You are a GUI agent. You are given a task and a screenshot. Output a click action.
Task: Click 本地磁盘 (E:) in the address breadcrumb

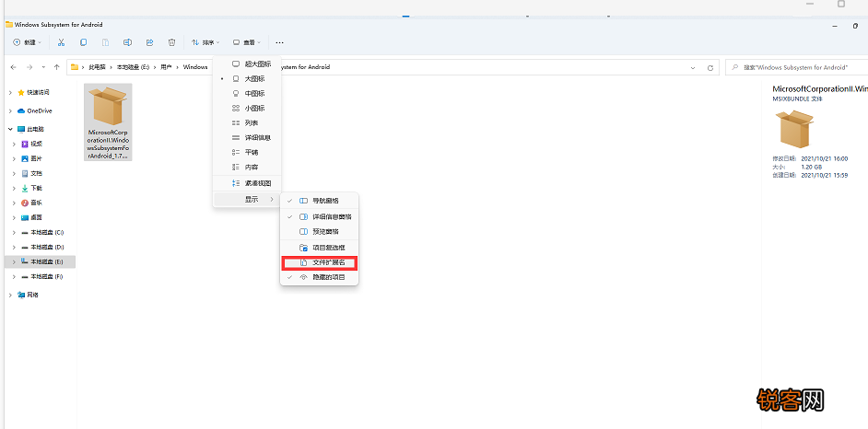[x=133, y=67]
